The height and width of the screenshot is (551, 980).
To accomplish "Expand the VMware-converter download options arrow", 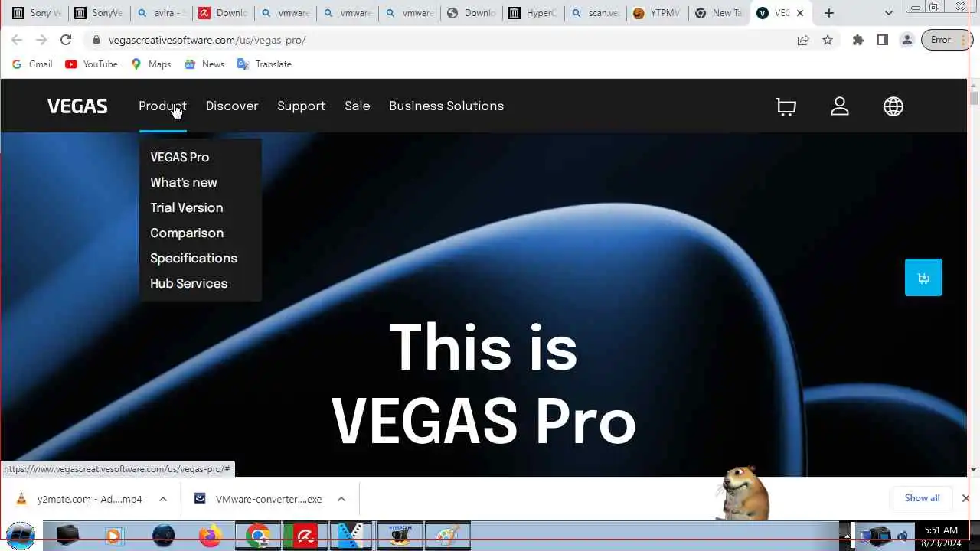I will (x=341, y=499).
